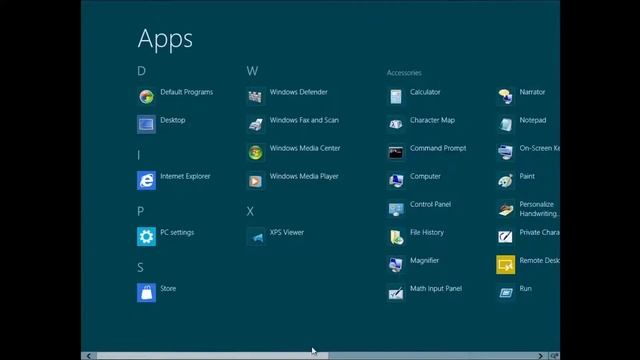Click the scrollbar left arrow
Image resolution: width=640 pixels, height=360 pixels.
click(89, 356)
